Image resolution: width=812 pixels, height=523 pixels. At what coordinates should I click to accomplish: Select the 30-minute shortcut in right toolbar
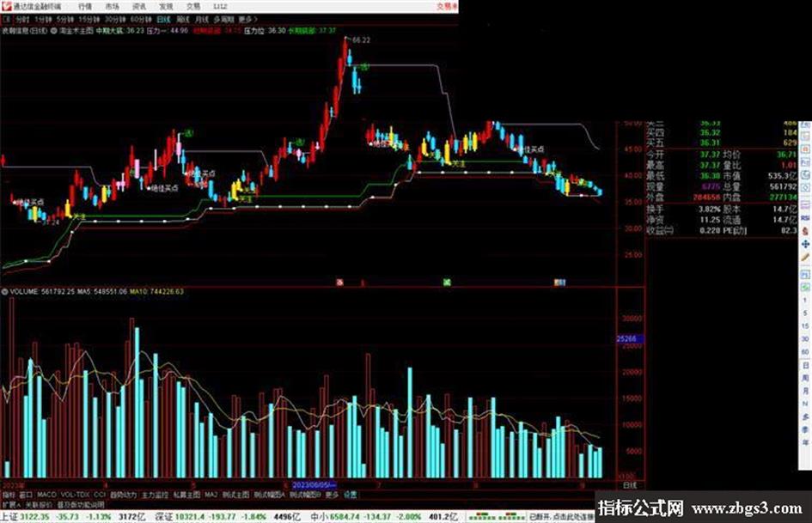[805, 339]
